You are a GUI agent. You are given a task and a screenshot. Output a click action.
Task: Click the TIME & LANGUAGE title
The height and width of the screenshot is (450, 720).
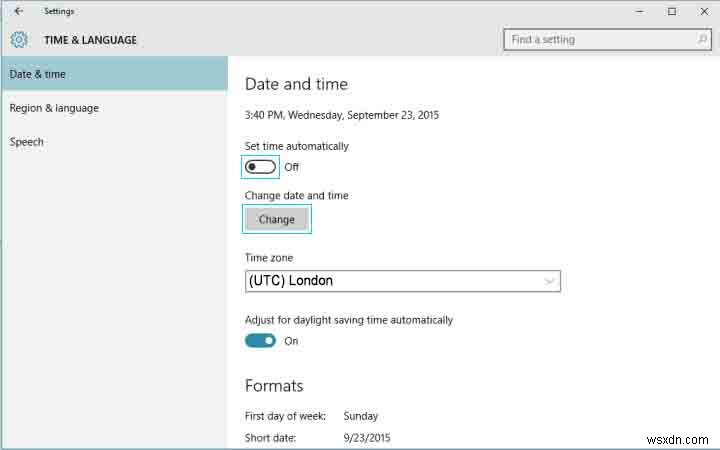click(90, 40)
